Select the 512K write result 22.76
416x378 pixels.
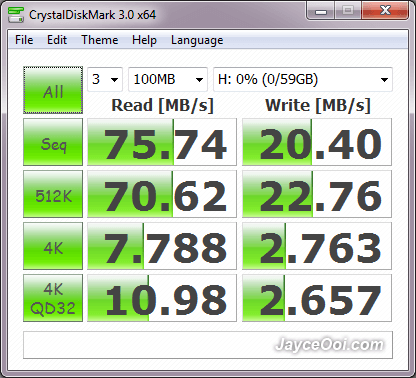tap(317, 194)
